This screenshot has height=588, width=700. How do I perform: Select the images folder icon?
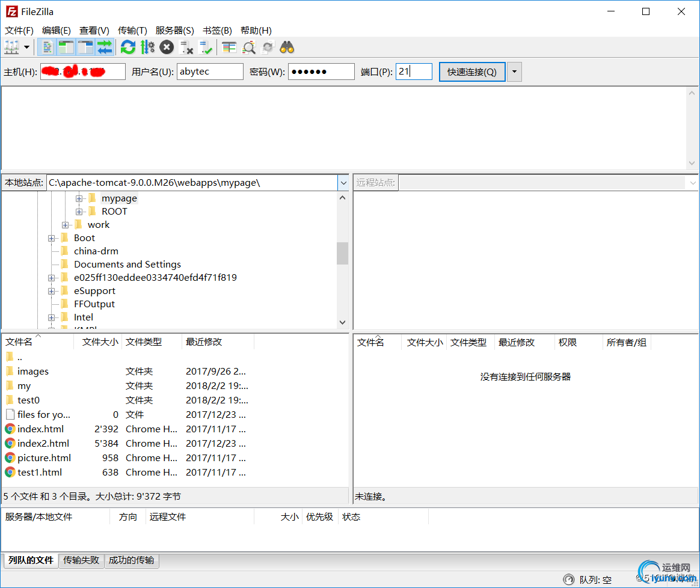tap(10, 371)
